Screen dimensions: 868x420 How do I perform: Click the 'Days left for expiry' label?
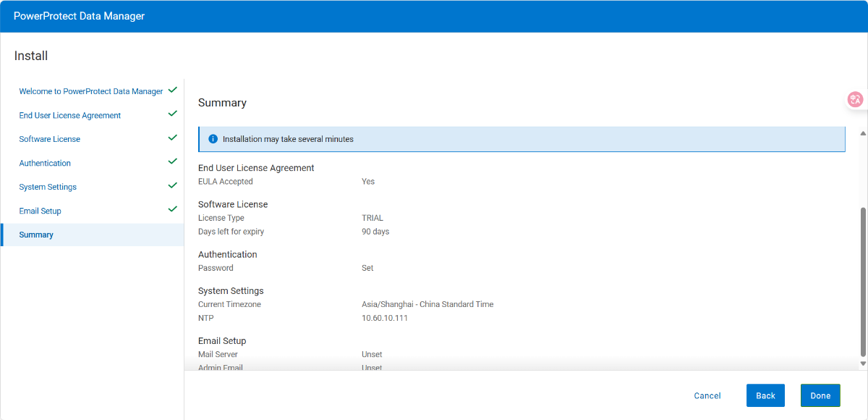[231, 232]
